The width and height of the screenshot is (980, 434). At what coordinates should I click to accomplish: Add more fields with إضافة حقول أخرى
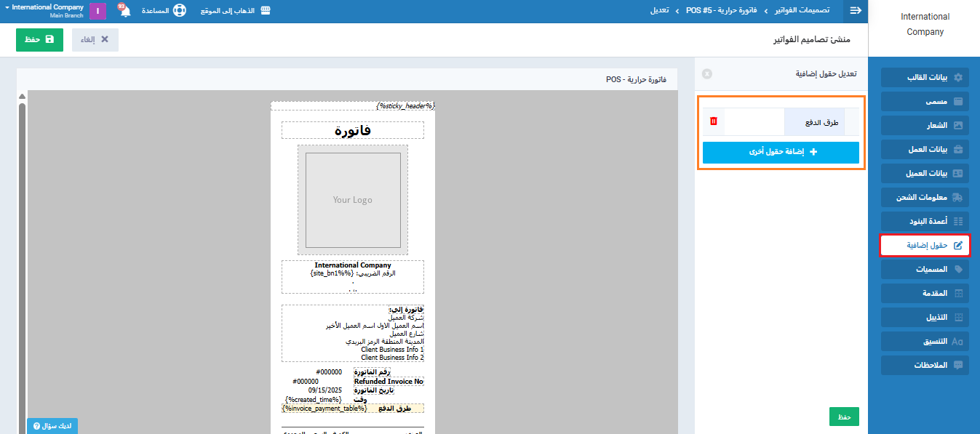click(x=781, y=153)
